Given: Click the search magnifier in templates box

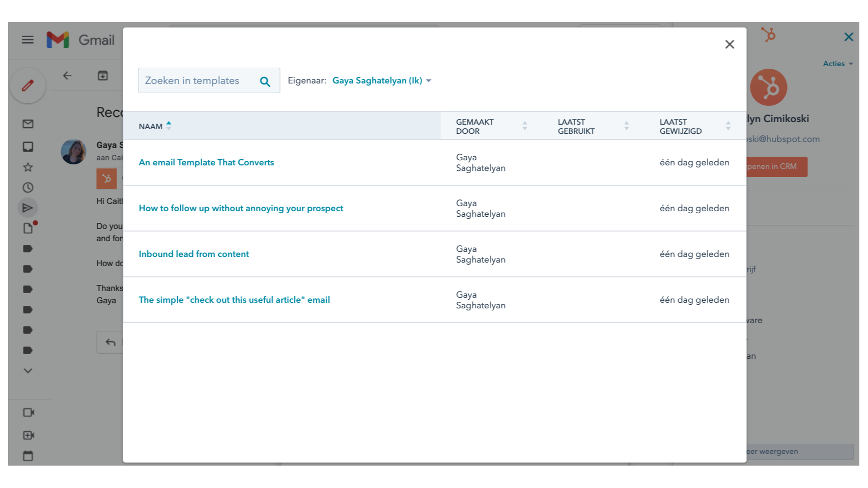Looking at the screenshot, I should (265, 81).
